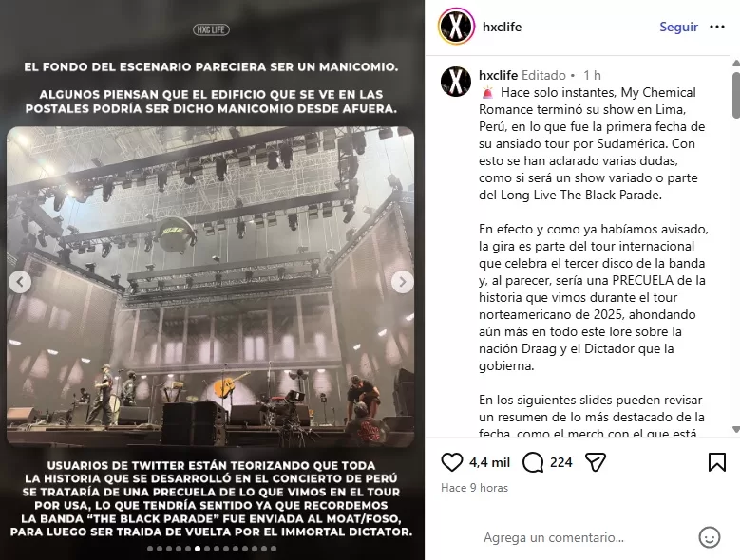740x560 pixels.
Task: Go to the next carousel slide arrow
Action: (403, 282)
